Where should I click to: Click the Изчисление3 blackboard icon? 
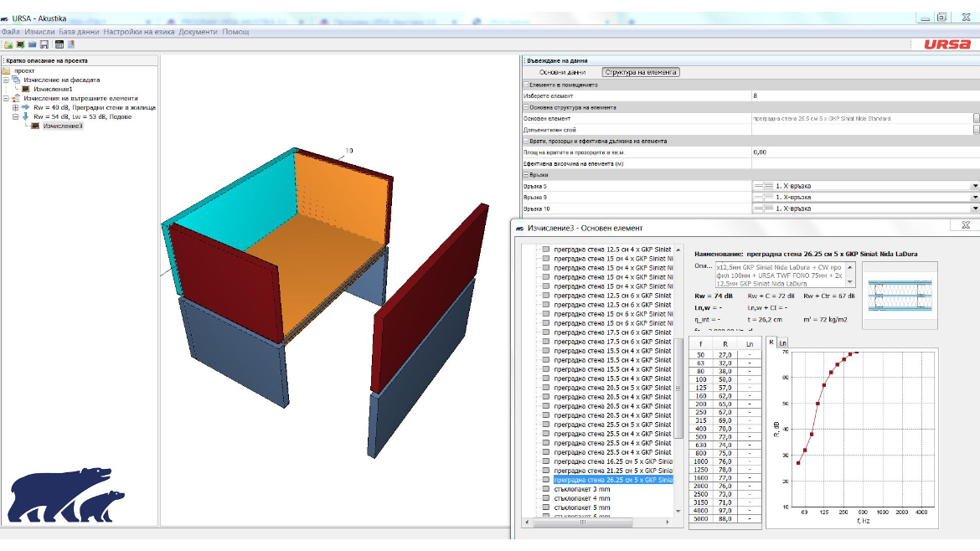coord(36,126)
